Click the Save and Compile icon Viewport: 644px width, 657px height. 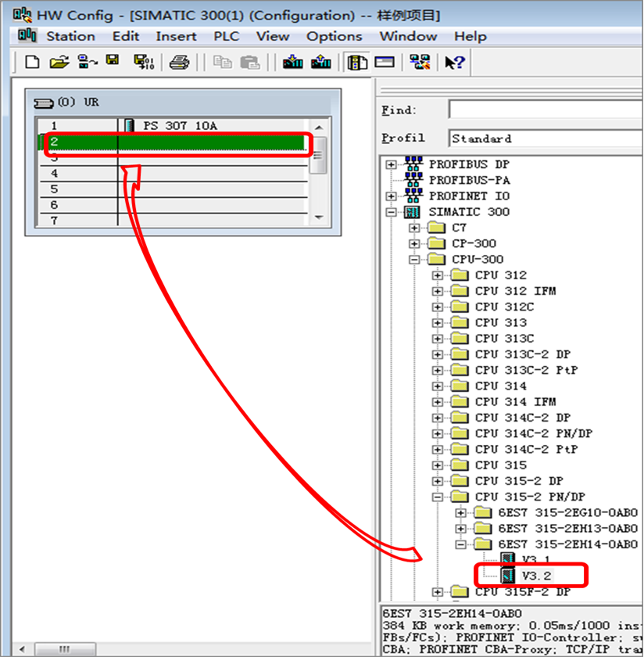click(144, 62)
